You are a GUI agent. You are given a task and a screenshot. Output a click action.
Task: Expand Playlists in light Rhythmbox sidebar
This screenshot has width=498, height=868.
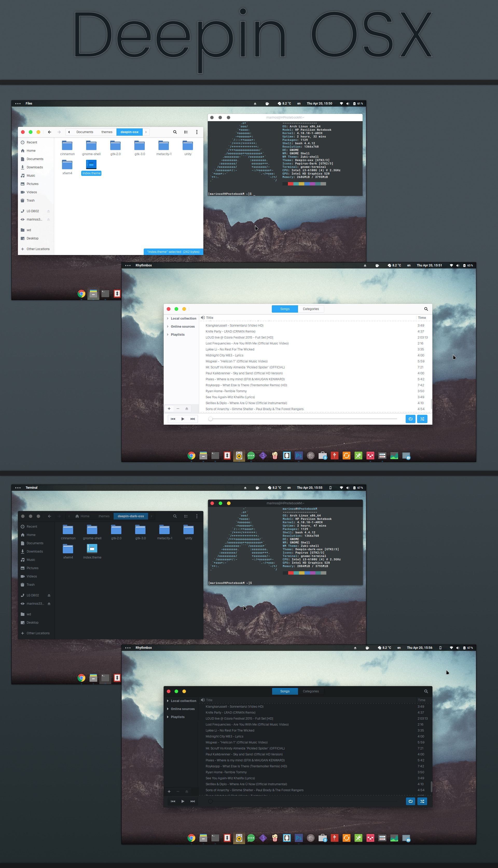coord(168,334)
